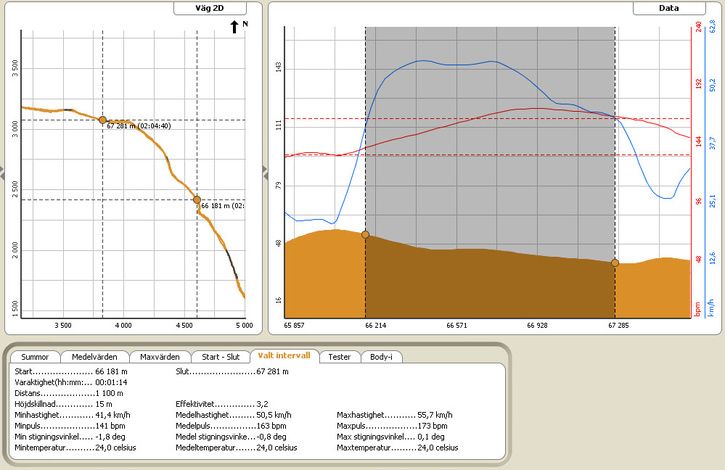
Task: Switch to the Summor tab
Action: point(35,357)
